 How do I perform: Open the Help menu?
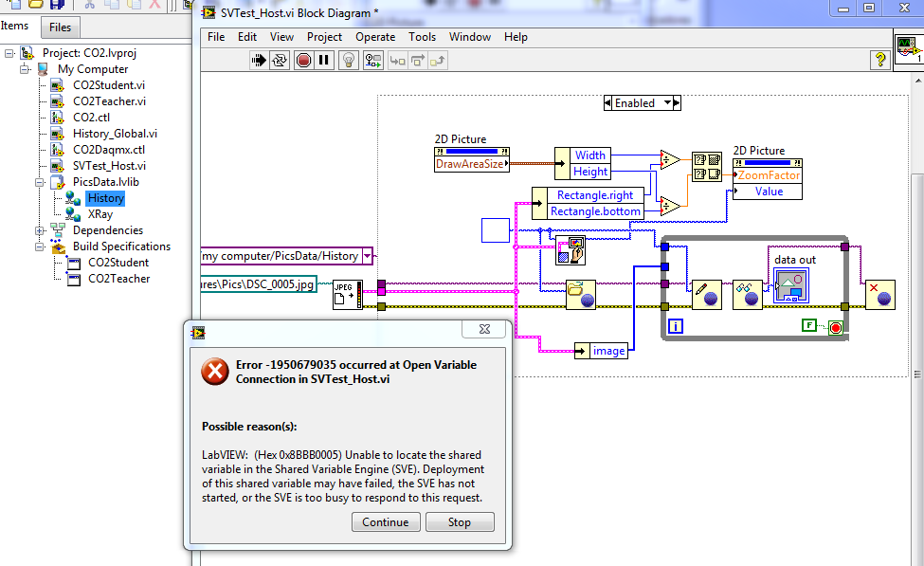(516, 37)
